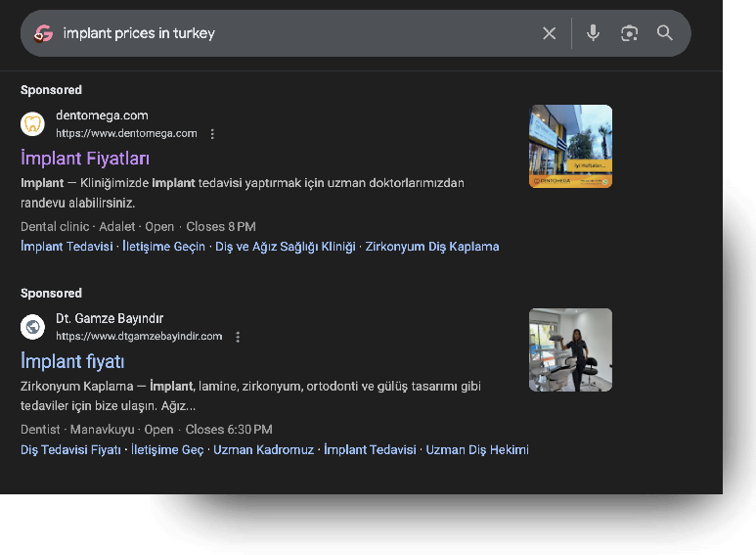Open the 'Zirkonyum Diş Kaplama' sitelink
Image resolution: width=756 pixels, height=555 pixels.
[x=432, y=247]
